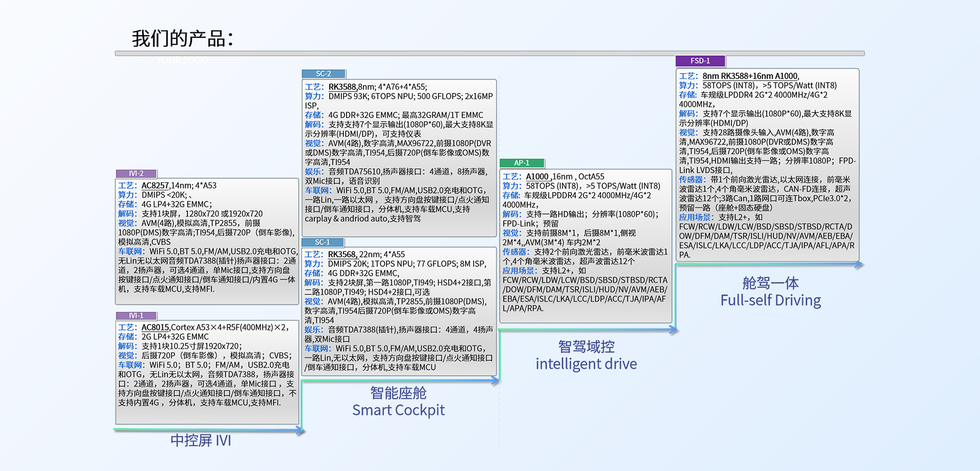This screenshot has height=471, width=980.
Task: Click underlined RK3588 in SC-2 box
Action: point(342,87)
